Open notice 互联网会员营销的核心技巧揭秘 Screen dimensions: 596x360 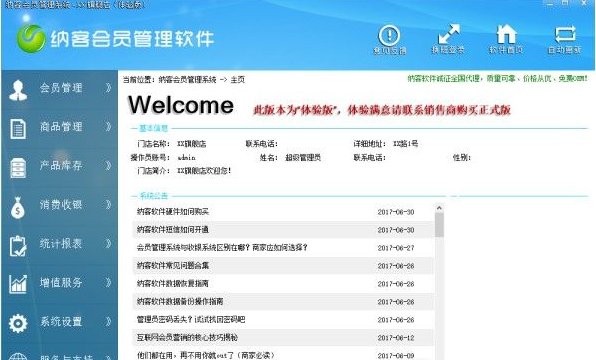click(x=187, y=337)
